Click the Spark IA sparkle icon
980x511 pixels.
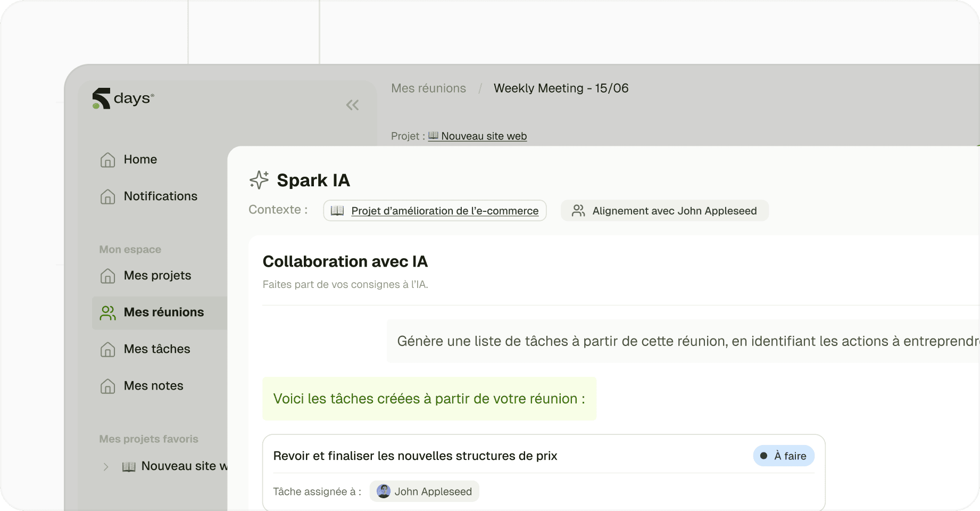259,180
